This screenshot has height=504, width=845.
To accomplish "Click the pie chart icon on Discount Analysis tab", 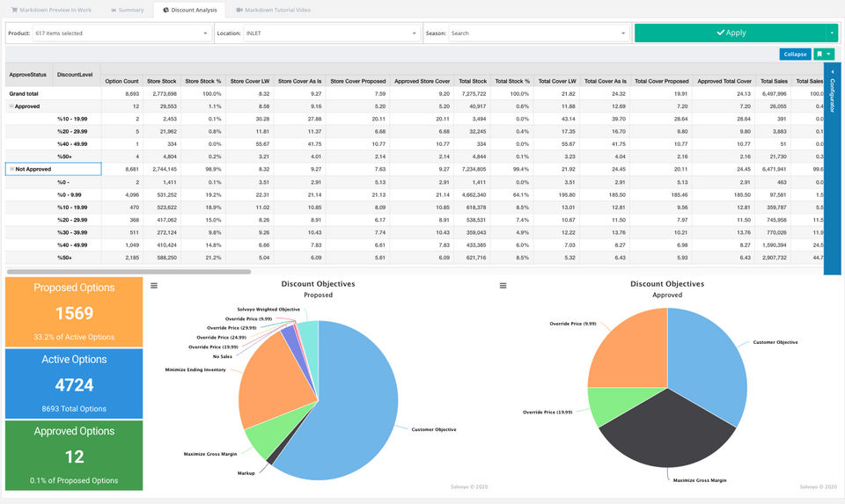I will pyautogui.click(x=165, y=10).
